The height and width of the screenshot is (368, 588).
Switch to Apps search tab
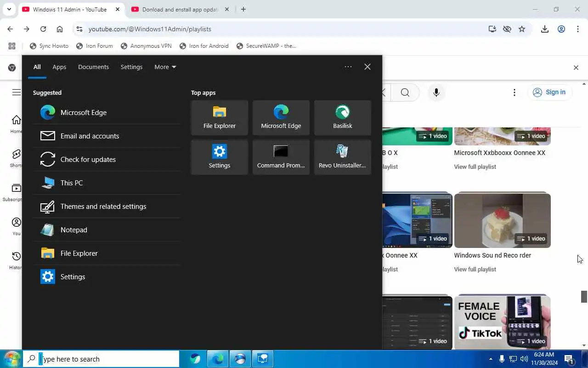click(59, 67)
